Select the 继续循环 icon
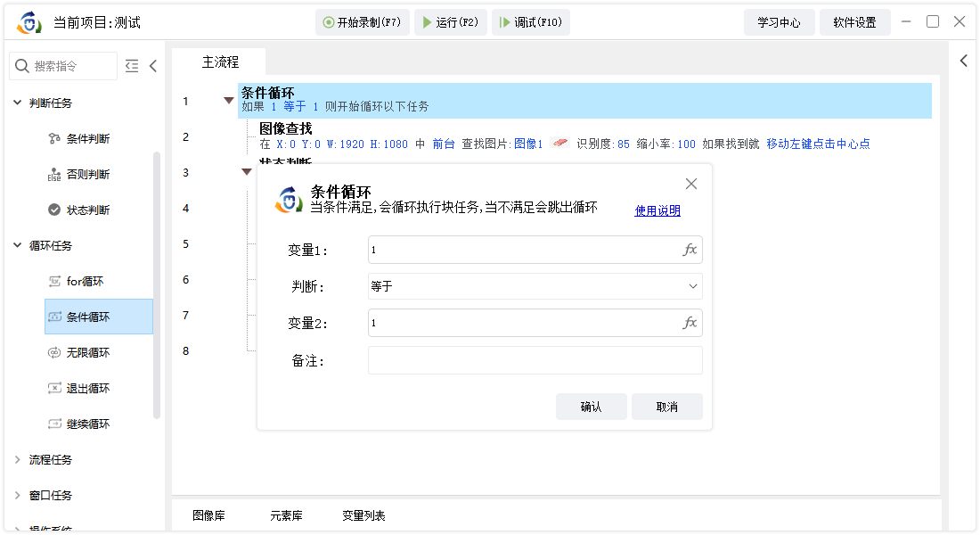This screenshot has height=535, width=980. pyautogui.click(x=54, y=424)
